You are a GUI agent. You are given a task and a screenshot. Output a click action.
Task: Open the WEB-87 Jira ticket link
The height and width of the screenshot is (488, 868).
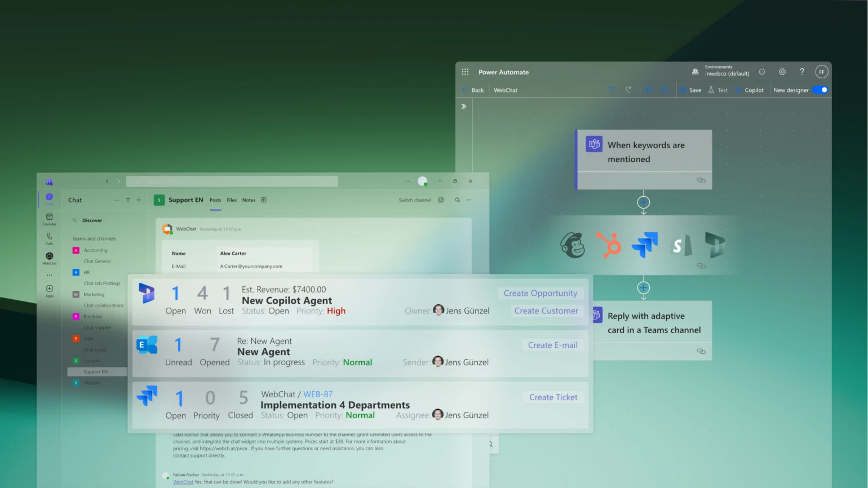point(319,394)
